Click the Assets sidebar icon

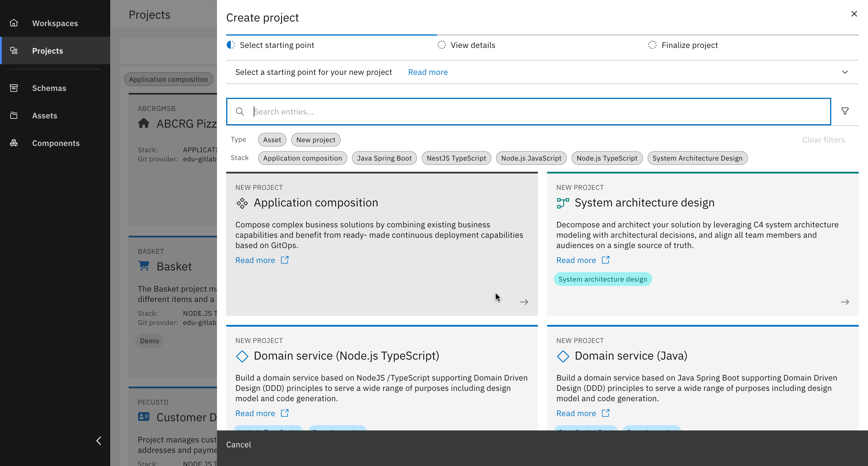(14, 115)
